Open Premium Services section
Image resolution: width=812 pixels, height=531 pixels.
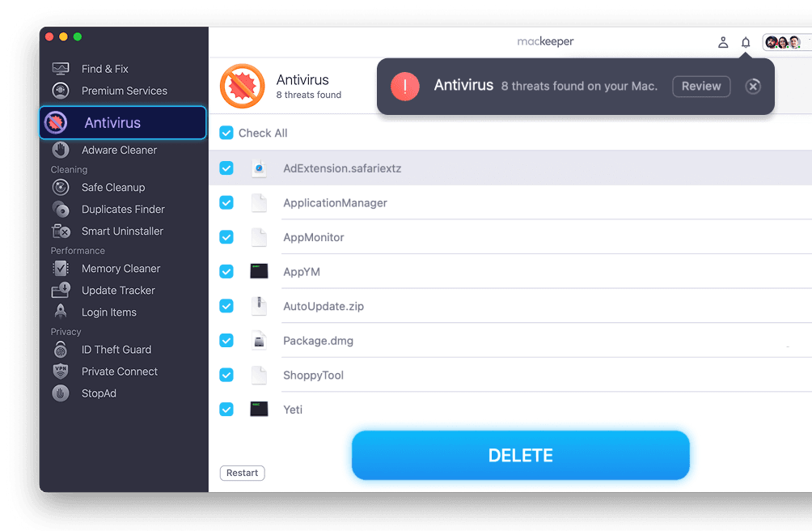[x=123, y=91]
